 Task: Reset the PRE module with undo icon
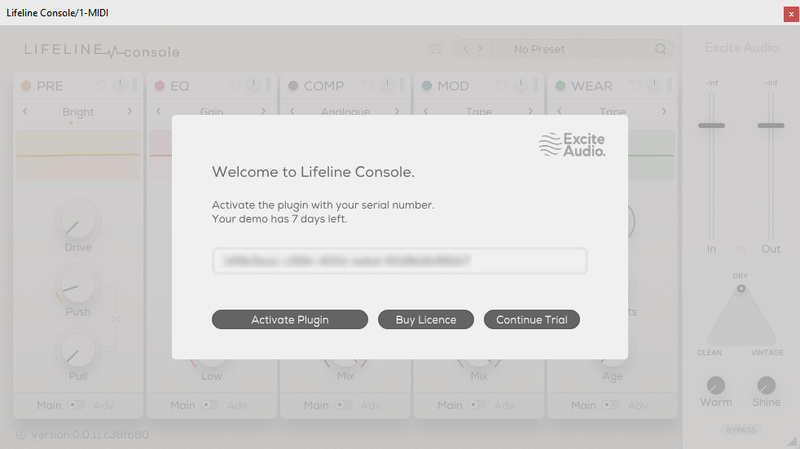coord(101,85)
